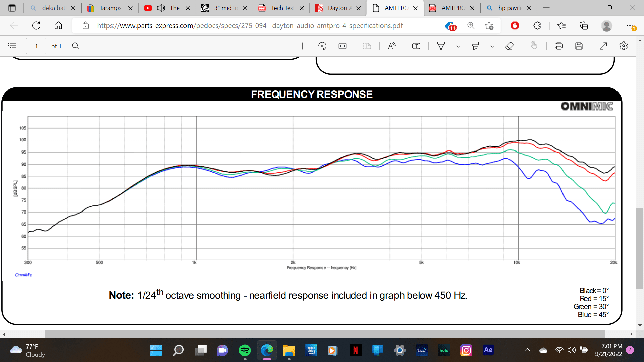Toggle fit to width view
Viewport: 644px width, 362px height.
pyautogui.click(x=342, y=46)
